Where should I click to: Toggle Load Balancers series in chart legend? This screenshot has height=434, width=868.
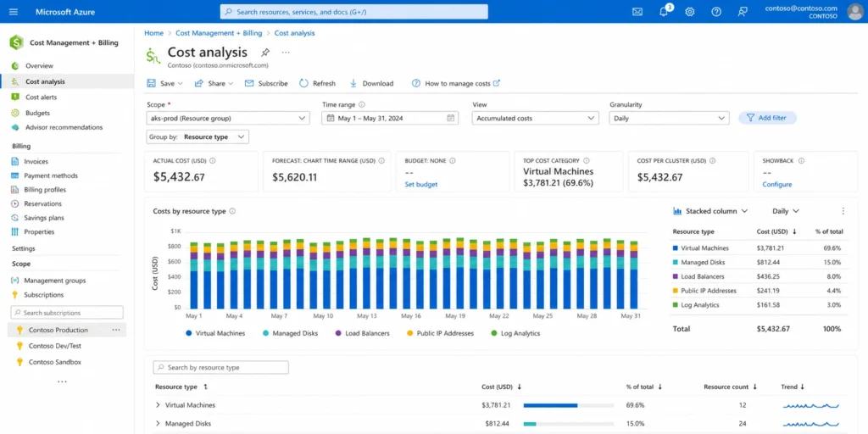click(x=362, y=333)
